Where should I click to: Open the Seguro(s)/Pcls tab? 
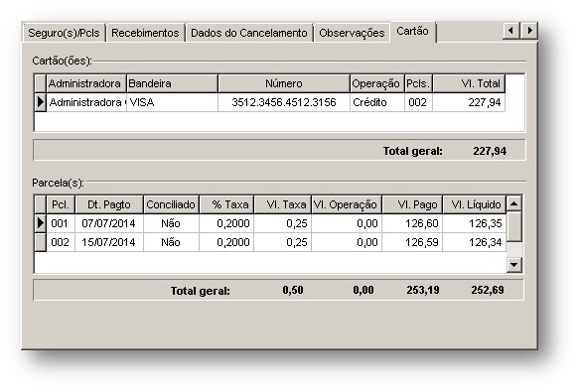(64, 33)
